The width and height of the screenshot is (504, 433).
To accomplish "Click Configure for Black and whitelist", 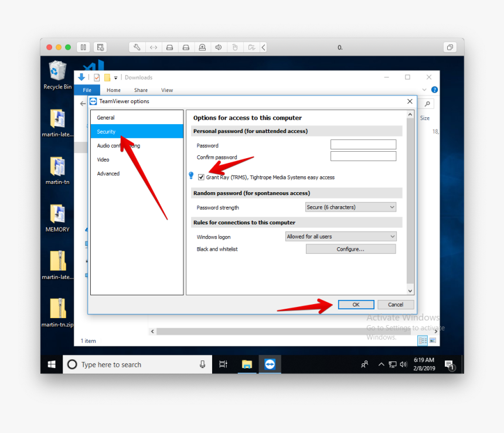I will click(x=350, y=249).
